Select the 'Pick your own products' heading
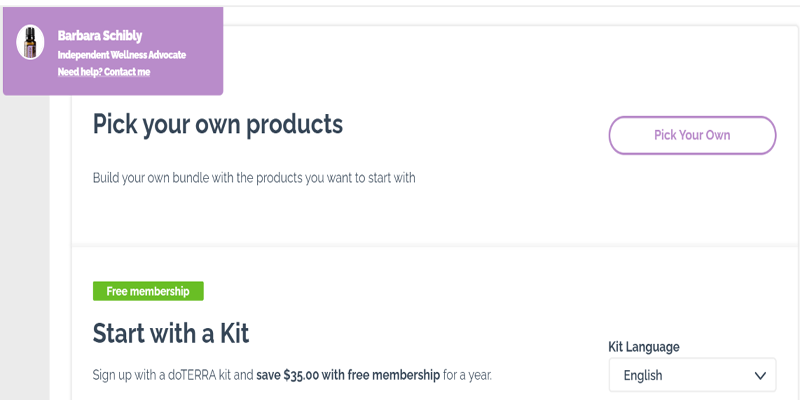 pos(217,124)
